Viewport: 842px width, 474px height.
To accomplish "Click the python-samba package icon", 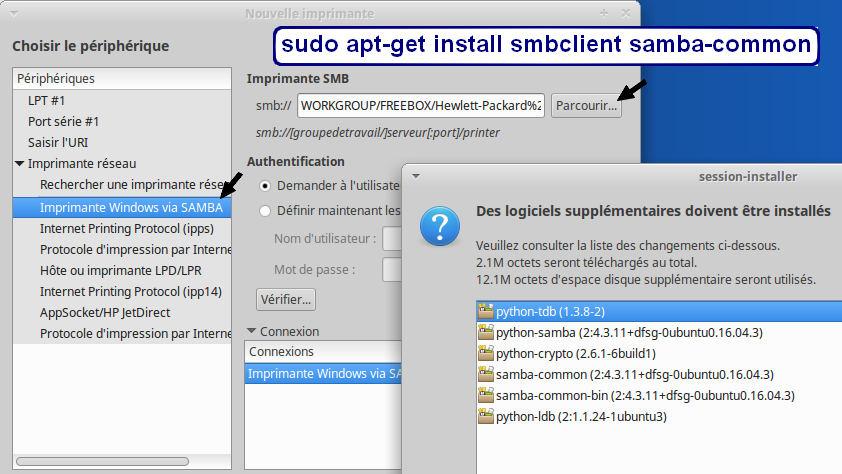I will 487,333.
